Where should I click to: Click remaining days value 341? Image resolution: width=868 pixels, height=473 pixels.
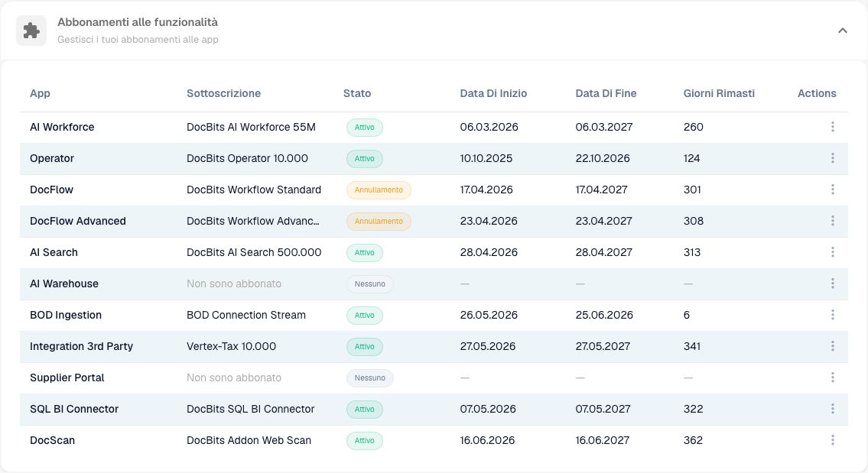[x=692, y=346]
